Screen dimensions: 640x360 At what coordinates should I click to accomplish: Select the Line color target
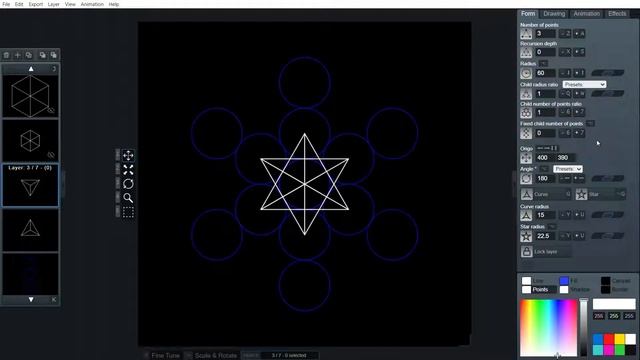tap(533, 281)
